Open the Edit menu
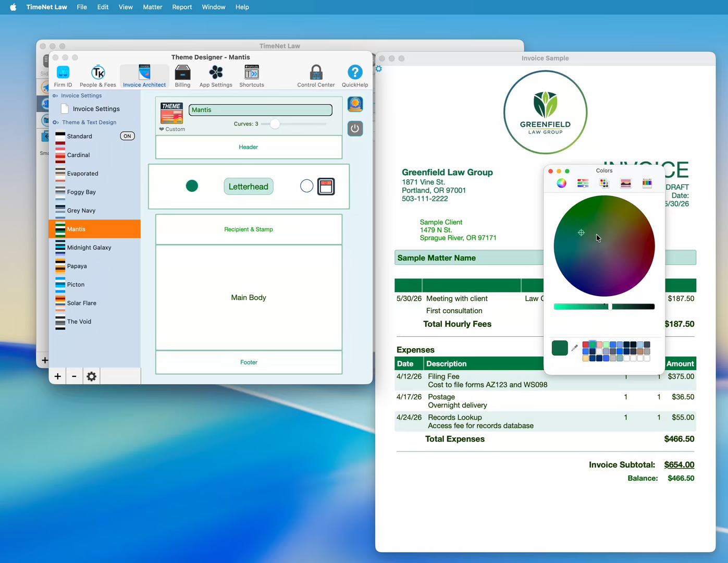Screen dimensions: 728x563 [x=103, y=7]
